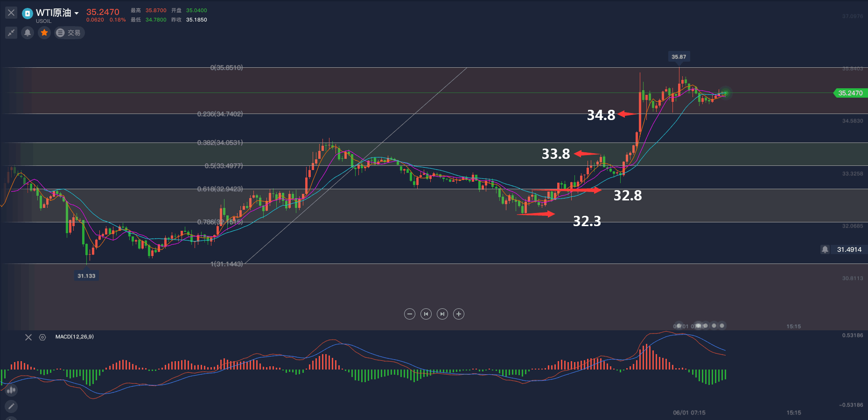Click the 最高 value 35.8700
Screen dimensions: 868x420
pyautogui.click(x=156, y=10)
